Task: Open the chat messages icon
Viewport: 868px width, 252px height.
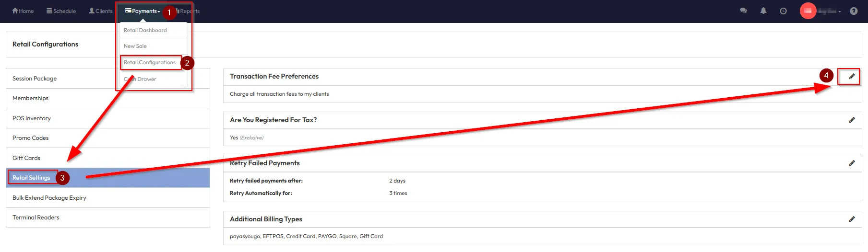Action: 743,11
